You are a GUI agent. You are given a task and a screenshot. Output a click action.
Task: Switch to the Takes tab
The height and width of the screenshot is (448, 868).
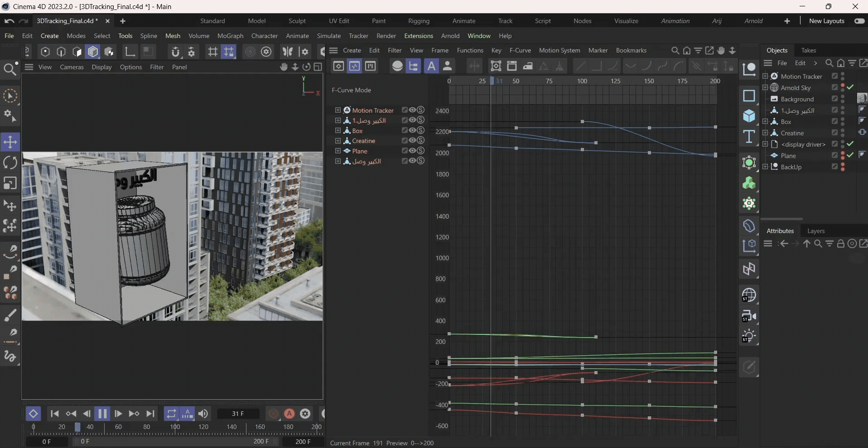pos(808,50)
